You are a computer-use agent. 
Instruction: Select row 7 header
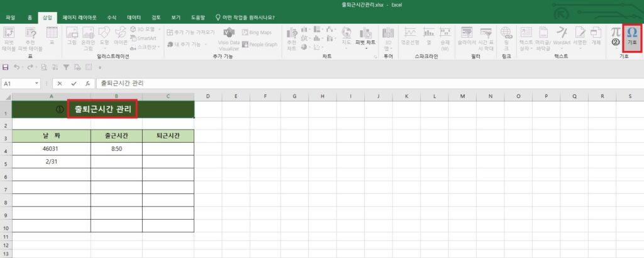6,188
